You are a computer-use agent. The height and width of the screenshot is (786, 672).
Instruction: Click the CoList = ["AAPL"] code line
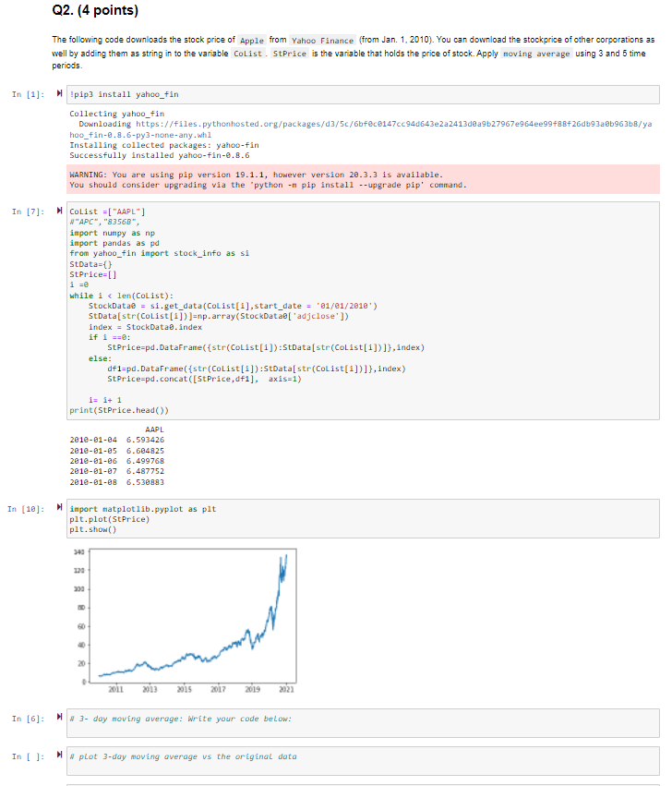pyautogui.click(x=107, y=212)
